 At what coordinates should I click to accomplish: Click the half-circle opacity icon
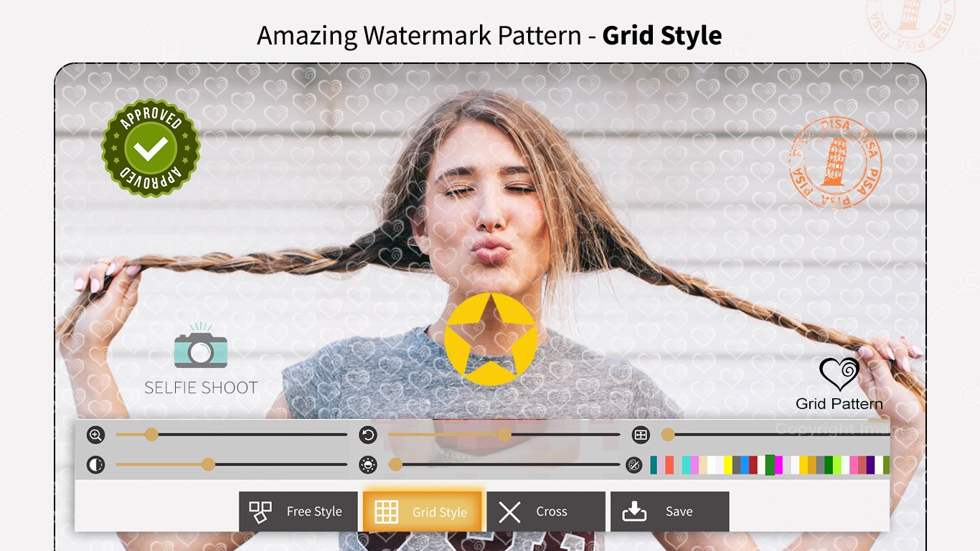click(x=95, y=464)
